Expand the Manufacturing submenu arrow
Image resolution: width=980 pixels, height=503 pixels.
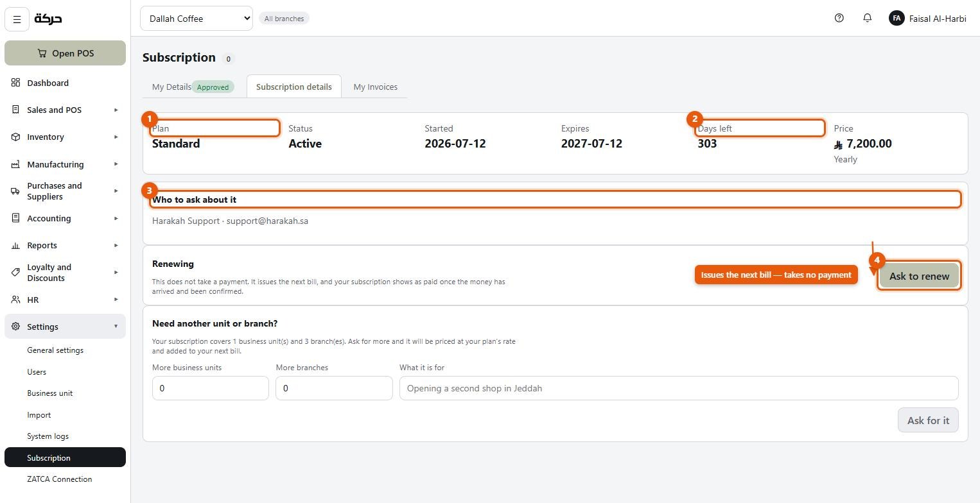click(x=116, y=164)
